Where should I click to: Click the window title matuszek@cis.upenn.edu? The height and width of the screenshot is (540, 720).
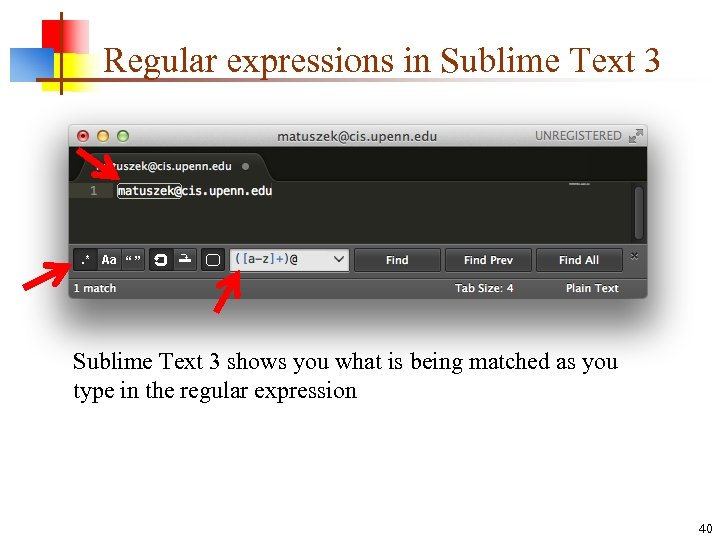coord(357,136)
